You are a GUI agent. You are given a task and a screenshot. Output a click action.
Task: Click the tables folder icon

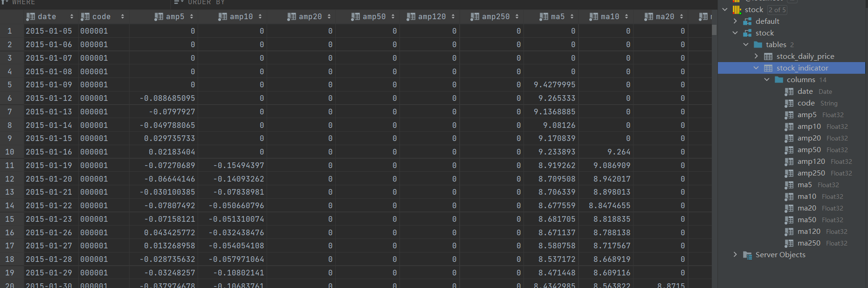(x=758, y=45)
